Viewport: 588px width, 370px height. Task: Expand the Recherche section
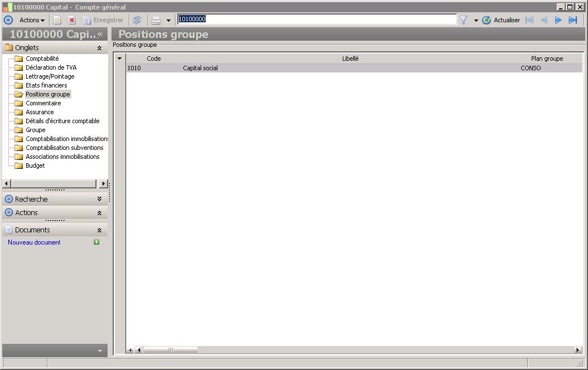coord(99,199)
